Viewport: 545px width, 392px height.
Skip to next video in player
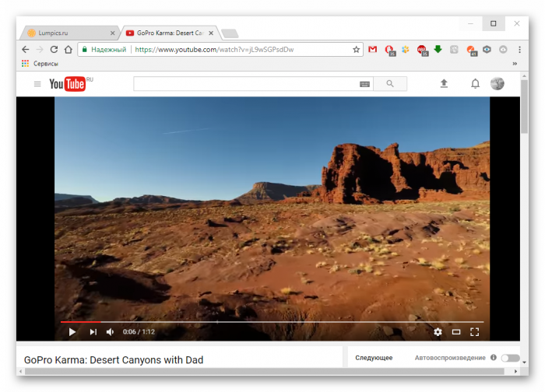pos(93,332)
